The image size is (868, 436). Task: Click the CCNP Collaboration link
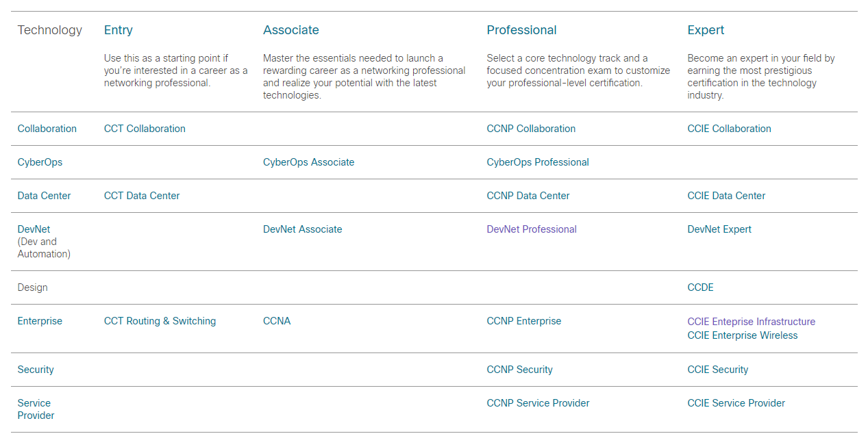(531, 129)
